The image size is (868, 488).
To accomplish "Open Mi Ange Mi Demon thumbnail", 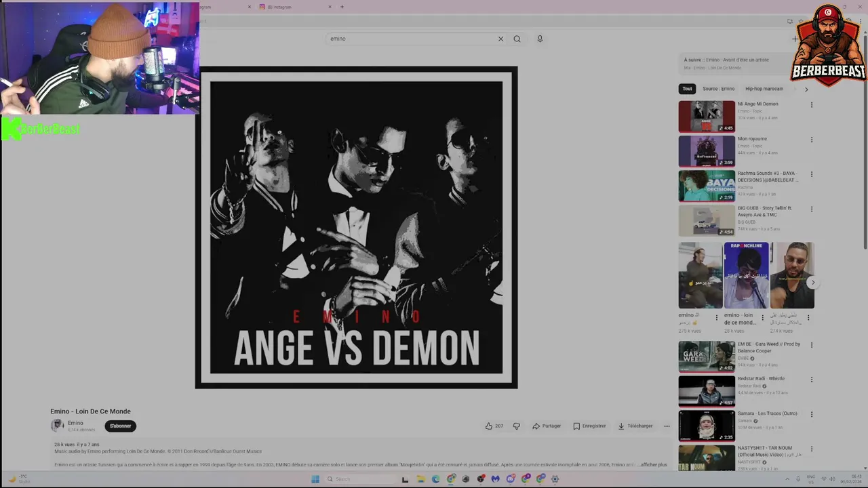I will [707, 117].
